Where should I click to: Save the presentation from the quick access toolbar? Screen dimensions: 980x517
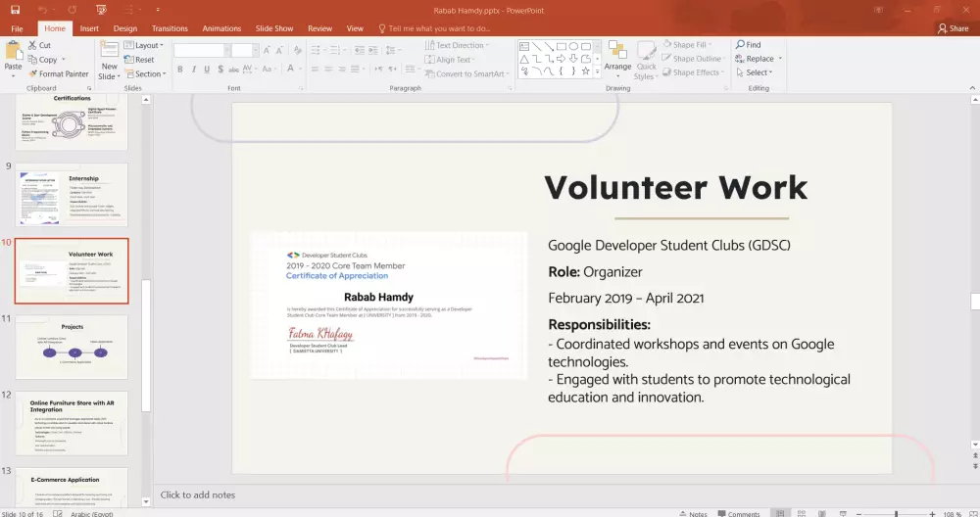tap(15, 10)
